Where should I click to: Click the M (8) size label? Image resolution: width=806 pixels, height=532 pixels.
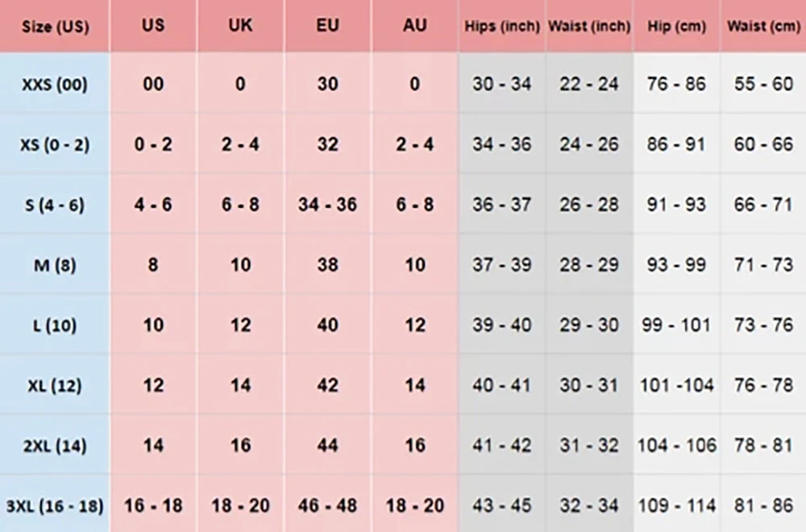pyautogui.click(x=55, y=265)
